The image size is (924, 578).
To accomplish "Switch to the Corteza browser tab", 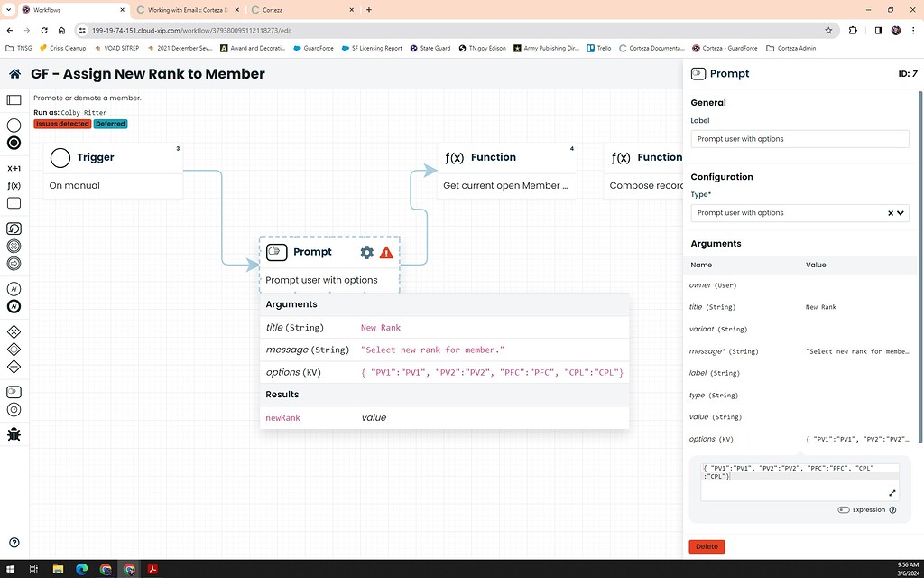I will pos(302,10).
